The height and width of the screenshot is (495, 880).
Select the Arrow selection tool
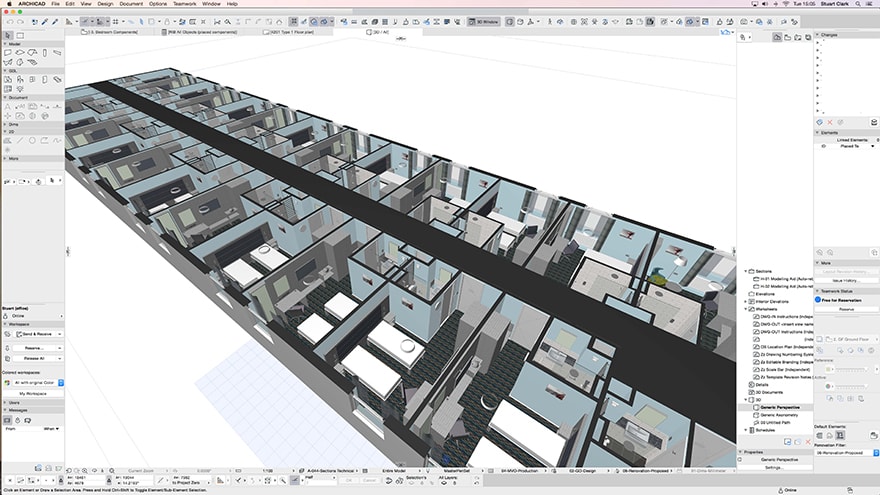[7, 36]
